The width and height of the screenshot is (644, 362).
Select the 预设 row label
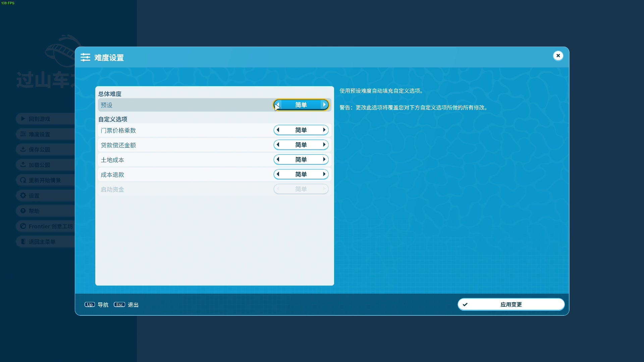[x=107, y=105]
